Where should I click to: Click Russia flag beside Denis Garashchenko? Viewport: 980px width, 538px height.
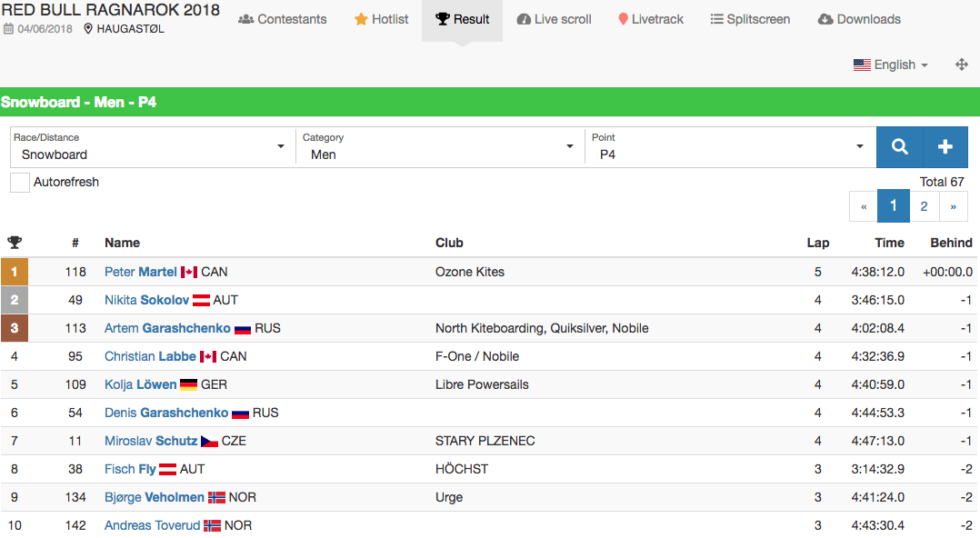[x=241, y=413]
